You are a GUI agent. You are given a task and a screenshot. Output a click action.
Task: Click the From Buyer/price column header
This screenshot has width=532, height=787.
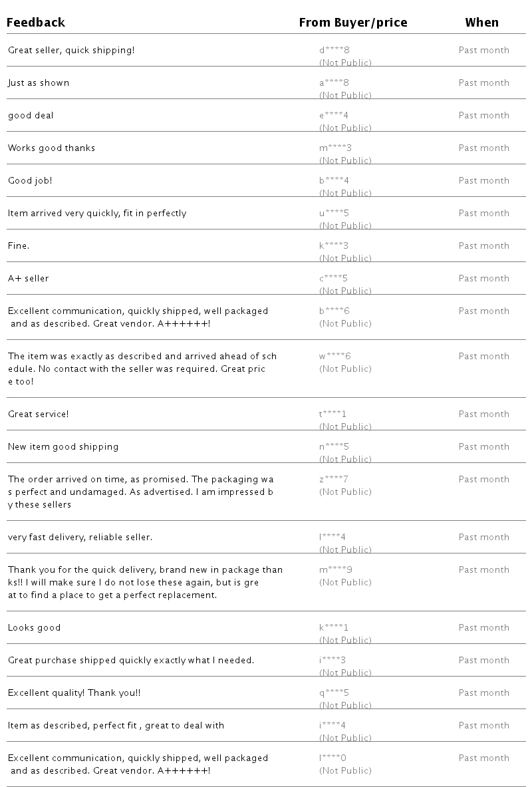click(353, 23)
